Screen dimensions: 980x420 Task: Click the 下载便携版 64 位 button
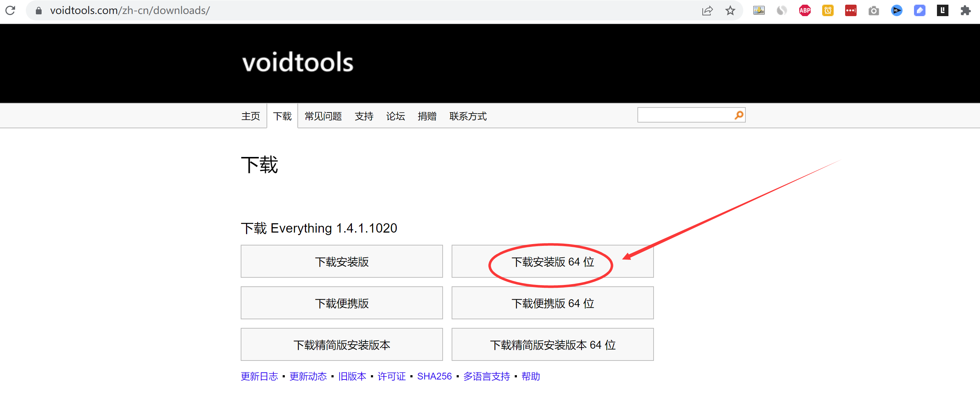coord(552,303)
